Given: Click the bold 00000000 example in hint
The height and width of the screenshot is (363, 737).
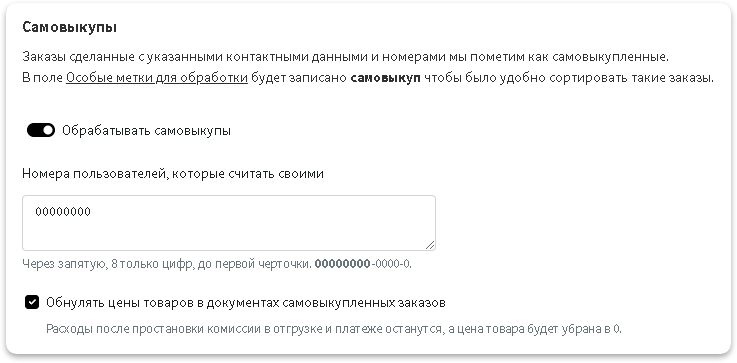Looking at the screenshot, I should coord(343,264).
